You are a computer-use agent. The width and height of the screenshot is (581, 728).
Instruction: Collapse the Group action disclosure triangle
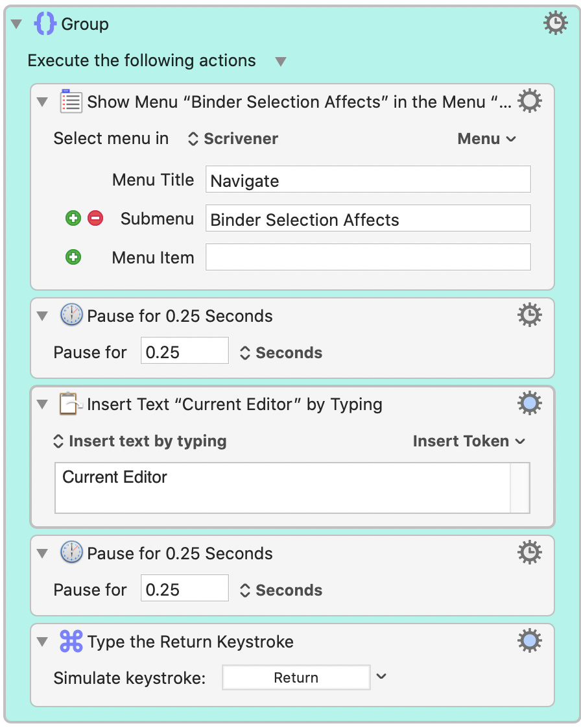click(17, 23)
